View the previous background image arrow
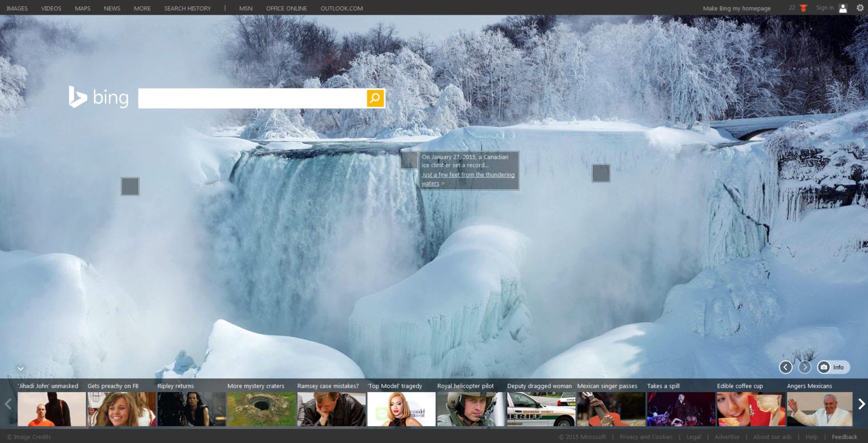The image size is (868, 443). click(785, 367)
